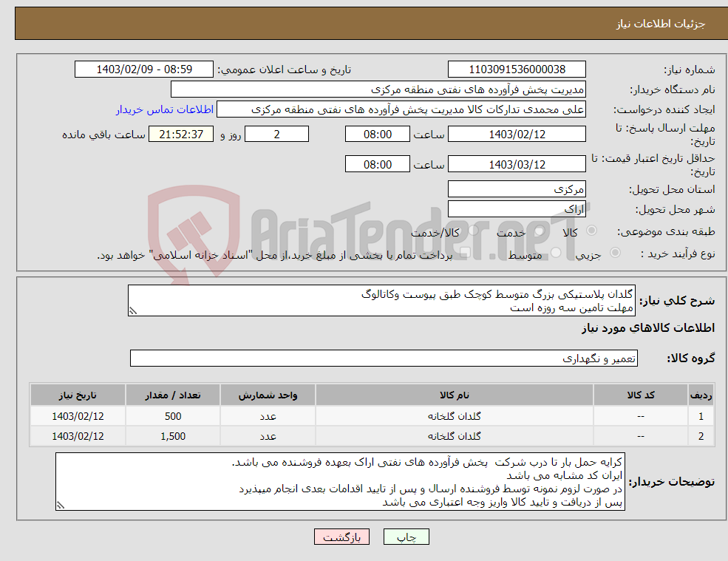Image resolution: width=728 pixels, height=561 pixels.
Task: Click column header تعداد / مقدار
Action: 173,395
